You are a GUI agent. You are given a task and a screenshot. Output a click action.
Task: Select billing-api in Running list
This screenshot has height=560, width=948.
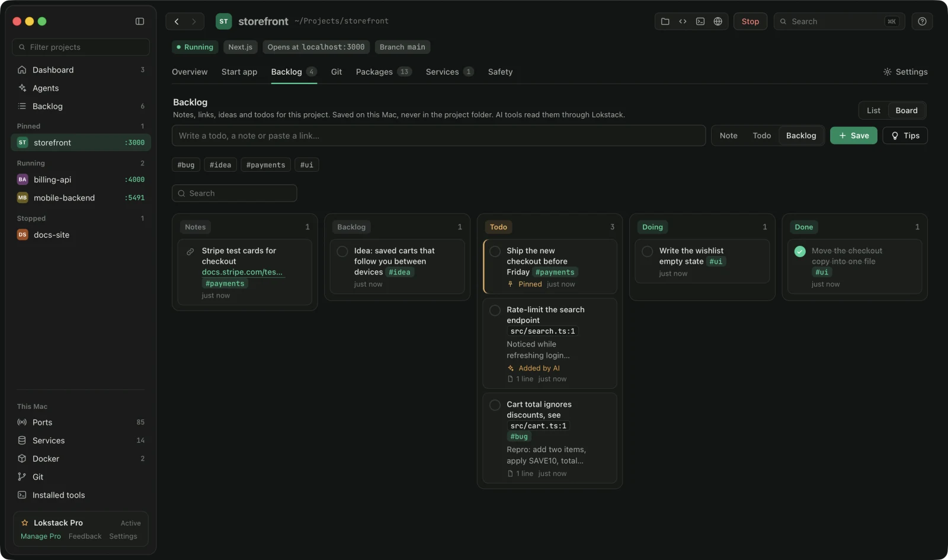[x=81, y=180]
